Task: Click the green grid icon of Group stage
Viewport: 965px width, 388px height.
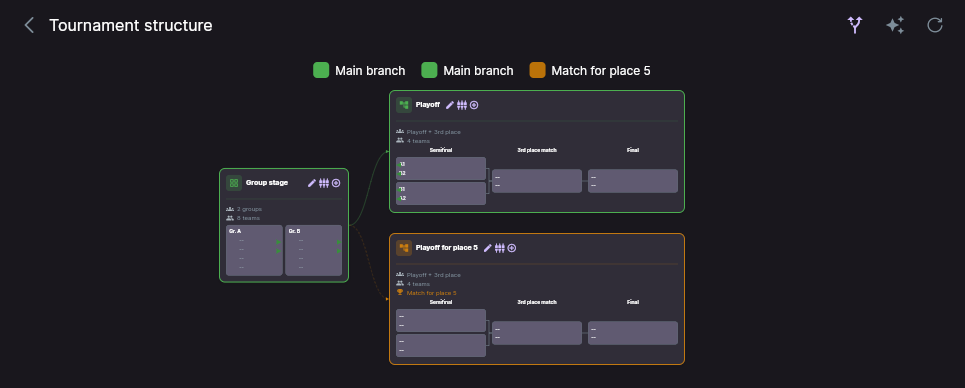Action: tap(234, 183)
